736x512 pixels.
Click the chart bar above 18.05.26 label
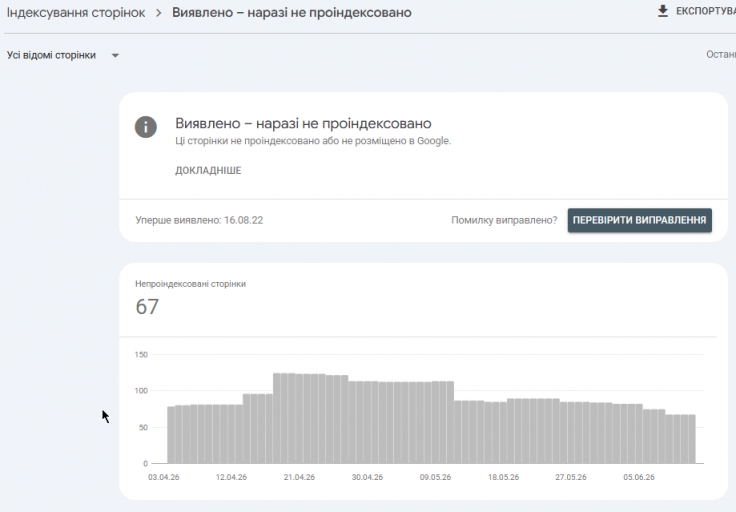tap(503, 432)
